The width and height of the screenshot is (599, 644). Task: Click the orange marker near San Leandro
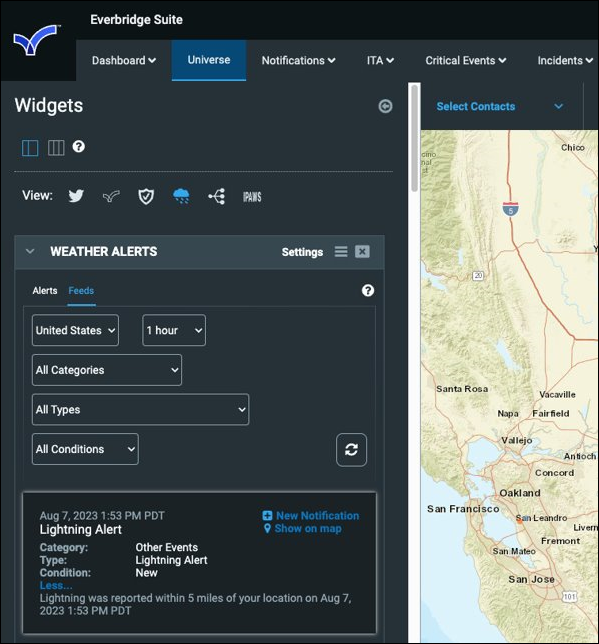click(519, 520)
